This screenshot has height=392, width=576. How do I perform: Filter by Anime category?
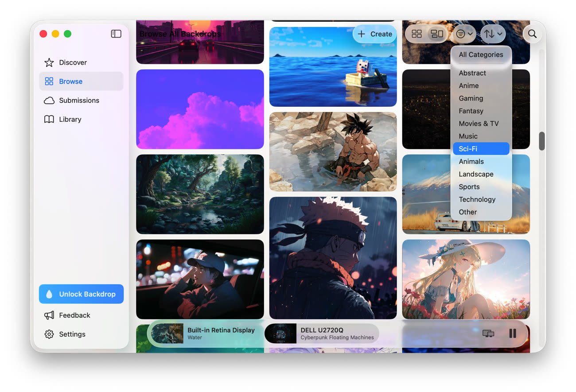[481, 86]
